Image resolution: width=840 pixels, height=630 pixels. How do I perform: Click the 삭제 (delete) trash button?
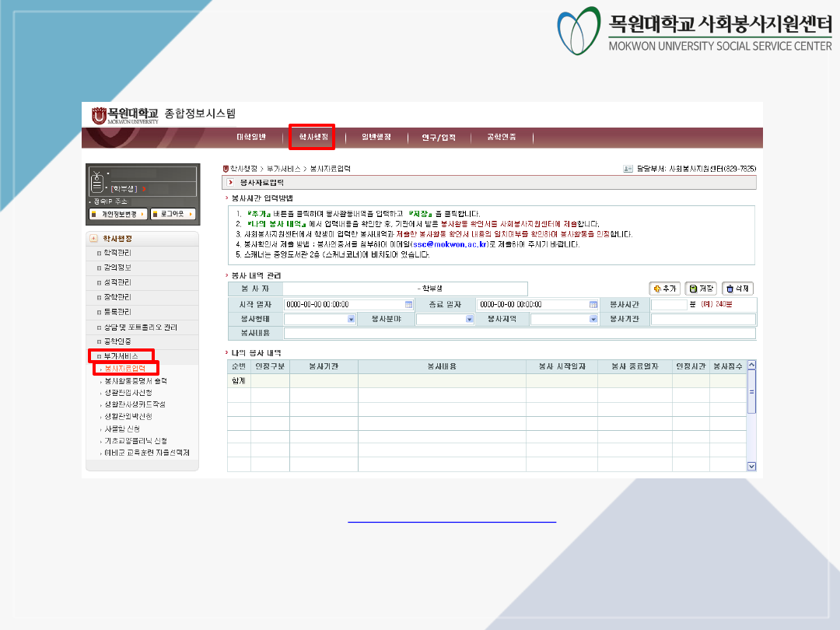point(737,288)
